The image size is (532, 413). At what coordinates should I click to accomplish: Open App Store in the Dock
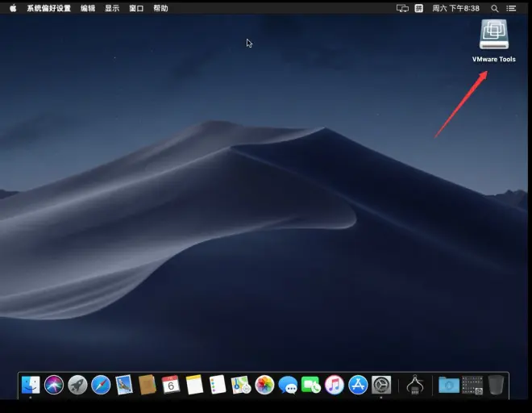pyautogui.click(x=358, y=385)
